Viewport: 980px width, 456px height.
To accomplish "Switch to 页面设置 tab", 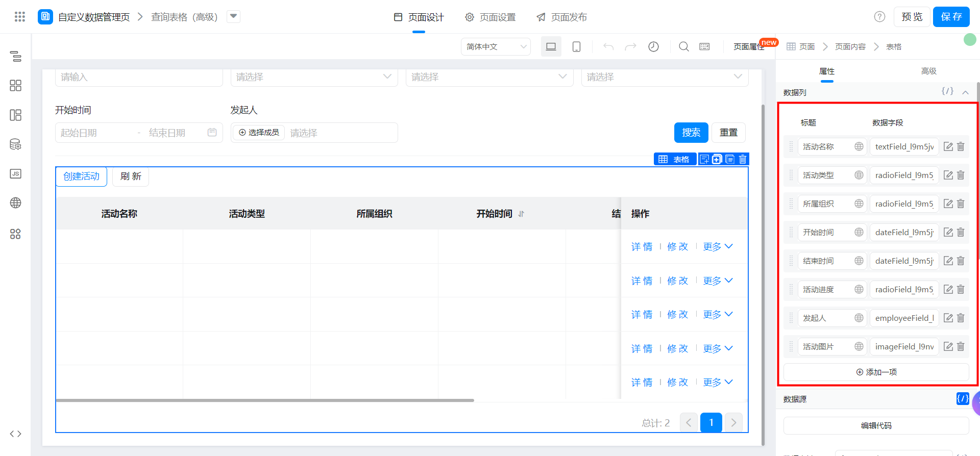I will (x=491, y=17).
